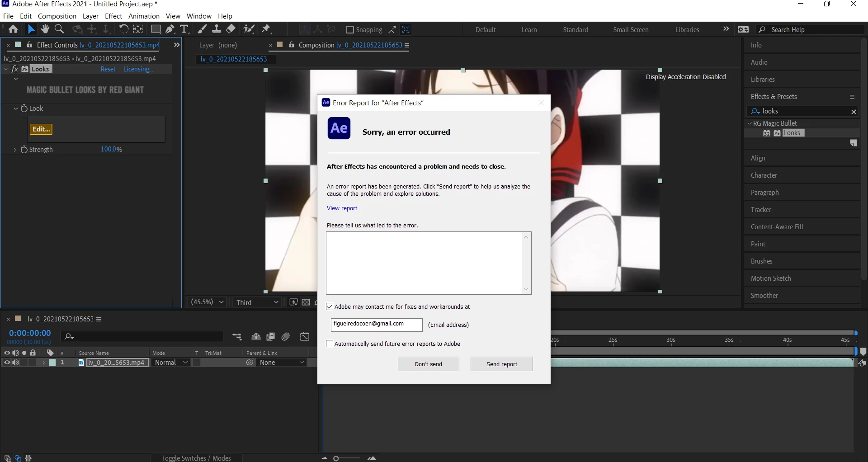Click the email address field

(377, 325)
